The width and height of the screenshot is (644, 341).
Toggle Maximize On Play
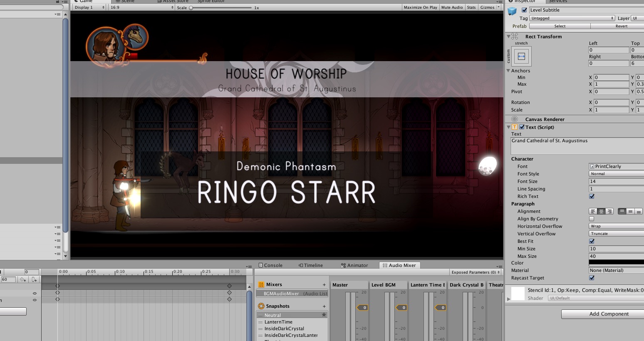pos(421,7)
